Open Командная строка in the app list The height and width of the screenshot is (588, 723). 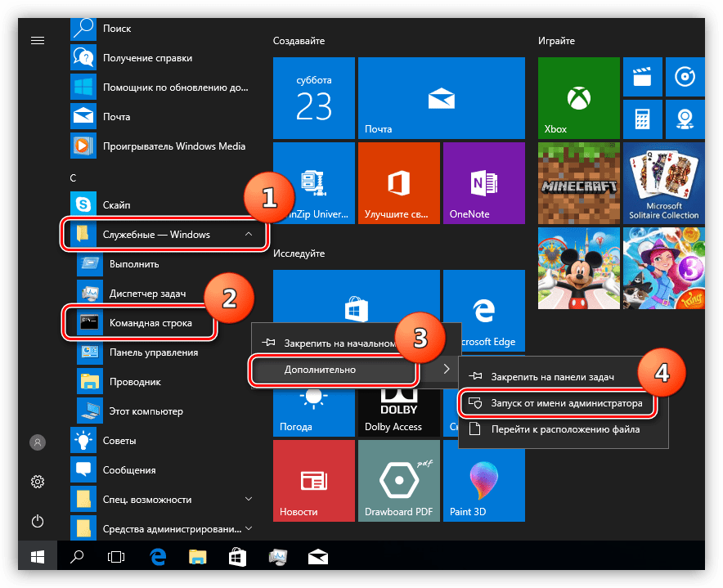[150, 323]
